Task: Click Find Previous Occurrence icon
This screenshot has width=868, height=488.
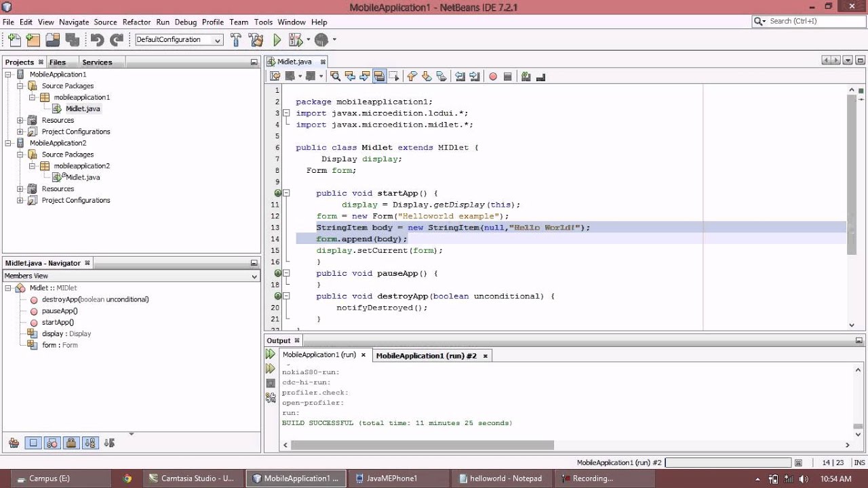Action: [350, 77]
